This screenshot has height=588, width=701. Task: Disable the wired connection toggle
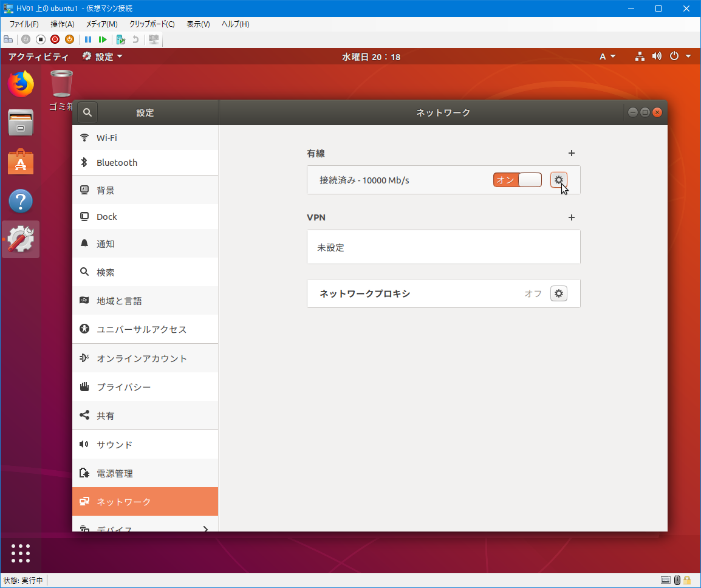tap(517, 180)
